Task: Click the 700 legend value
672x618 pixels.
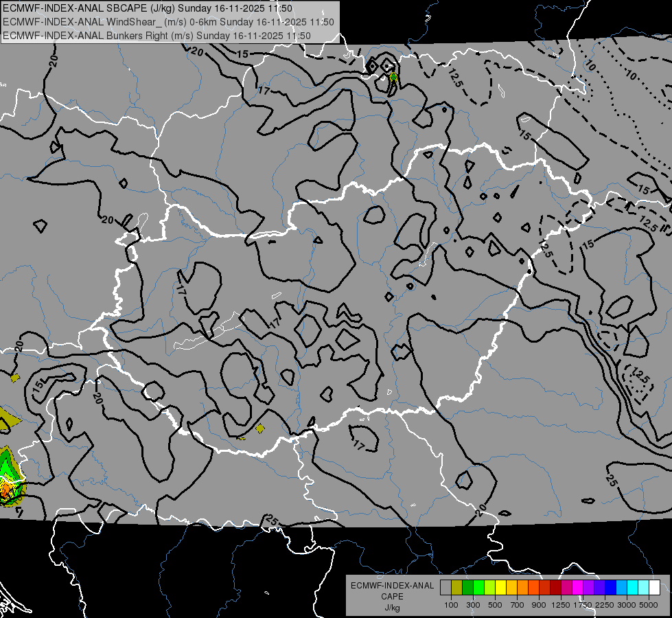Action: [x=518, y=605]
